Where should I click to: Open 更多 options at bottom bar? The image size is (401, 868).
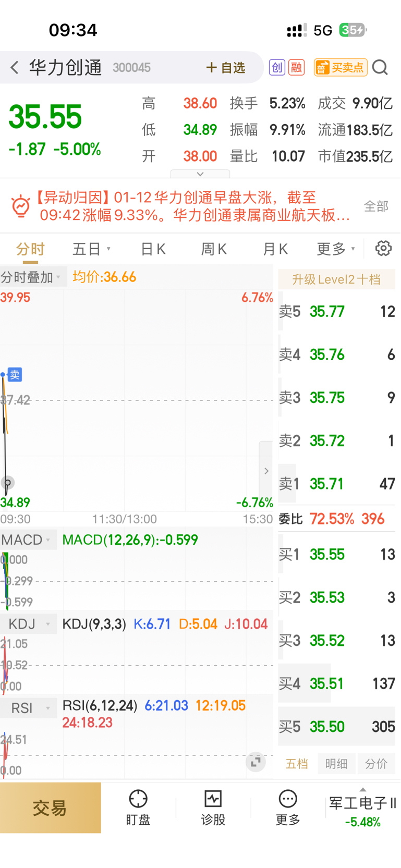(288, 808)
